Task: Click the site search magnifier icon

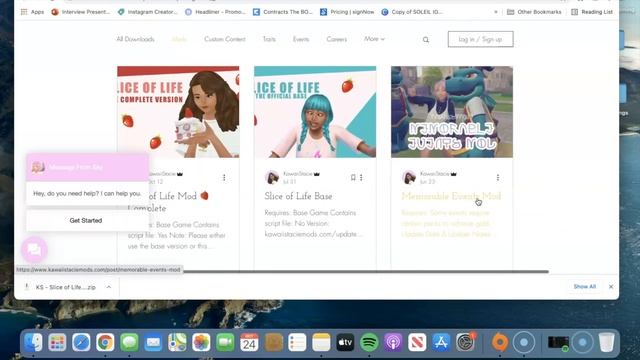Action: click(x=426, y=40)
